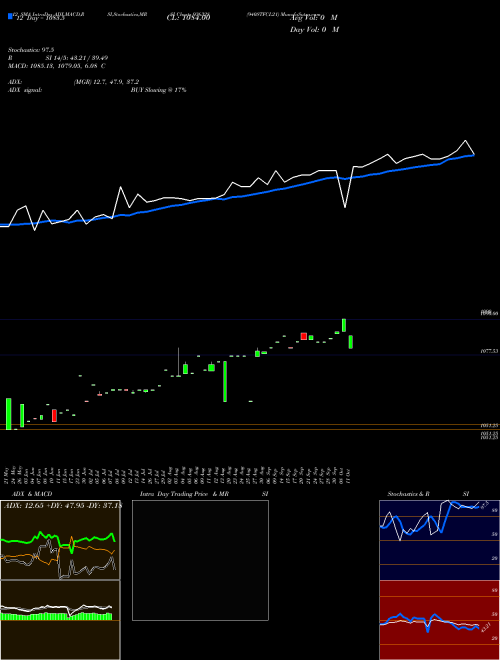Open the MACD histogram panel

[60, 620]
